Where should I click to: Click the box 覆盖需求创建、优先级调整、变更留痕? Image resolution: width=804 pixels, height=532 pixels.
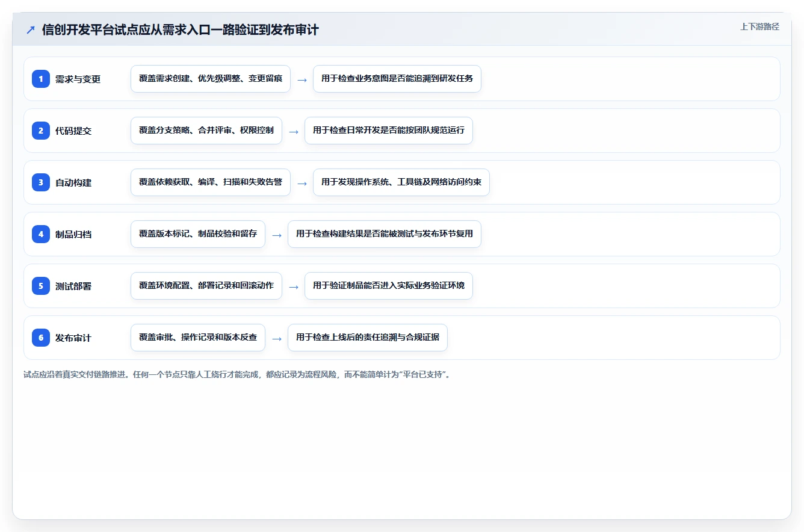211,79
